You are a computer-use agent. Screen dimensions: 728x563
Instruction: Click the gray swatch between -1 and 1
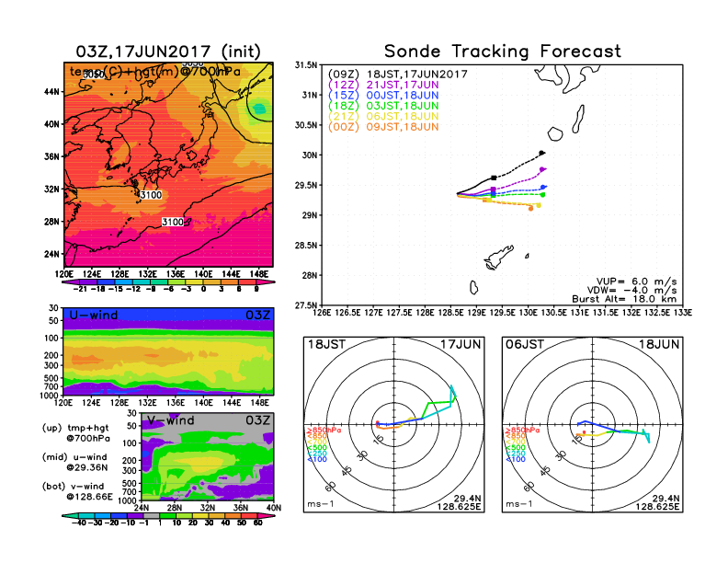[x=152, y=516]
